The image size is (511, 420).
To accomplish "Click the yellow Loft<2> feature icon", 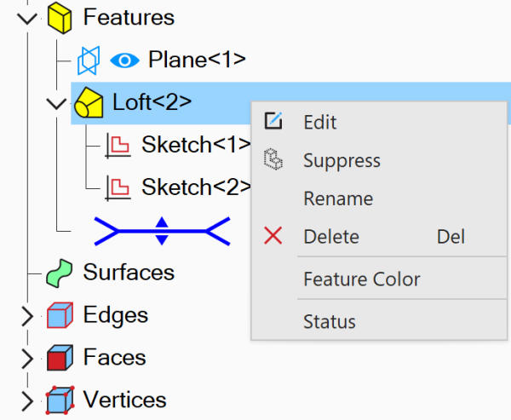I will coord(89,103).
